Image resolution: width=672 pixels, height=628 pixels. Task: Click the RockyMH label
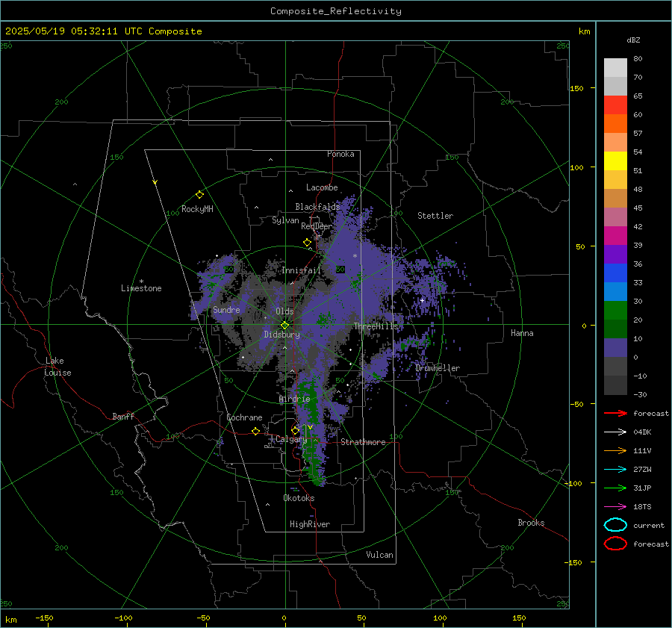pos(197,209)
